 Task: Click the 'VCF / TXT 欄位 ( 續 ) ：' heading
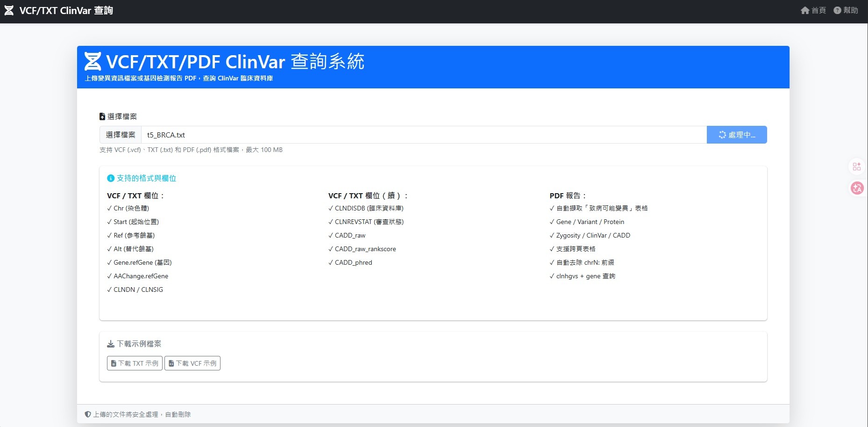[x=368, y=195]
